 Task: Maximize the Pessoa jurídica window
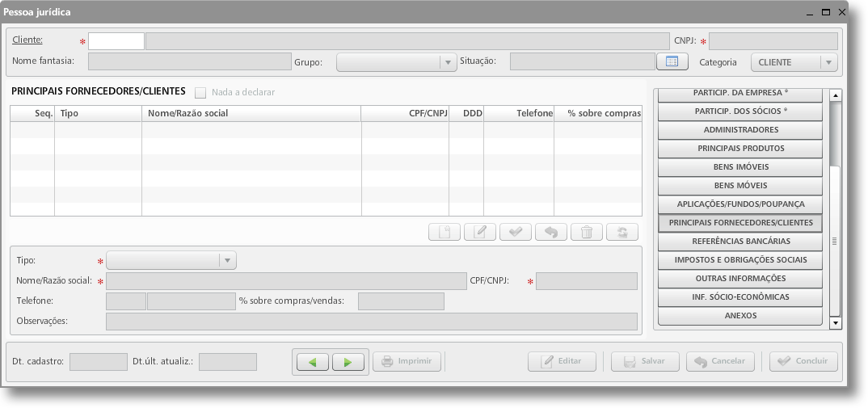coord(825,12)
